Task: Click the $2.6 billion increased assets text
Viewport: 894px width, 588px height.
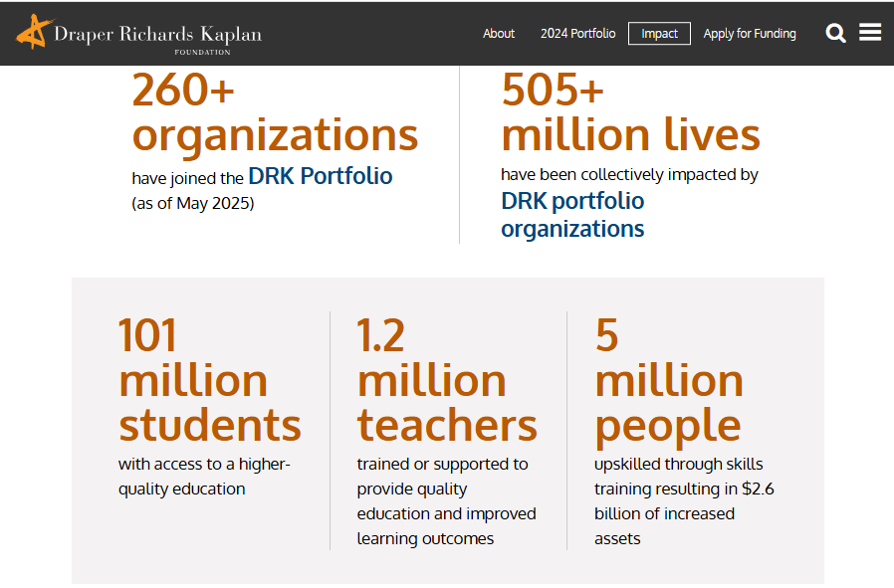Action: [x=684, y=501]
